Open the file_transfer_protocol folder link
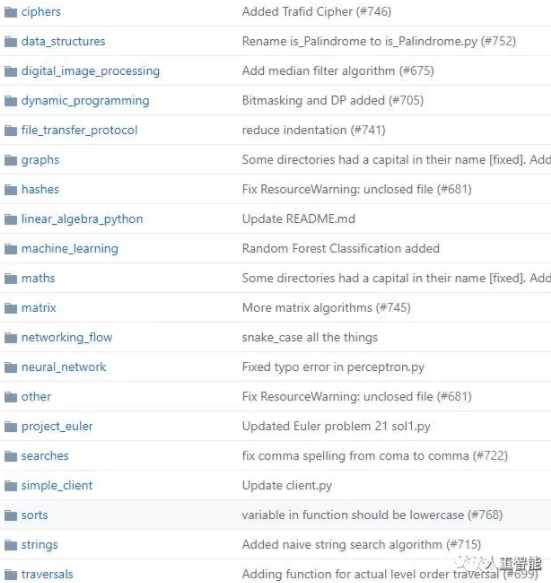This screenshot has width=551, height=583. click(79, 130)
